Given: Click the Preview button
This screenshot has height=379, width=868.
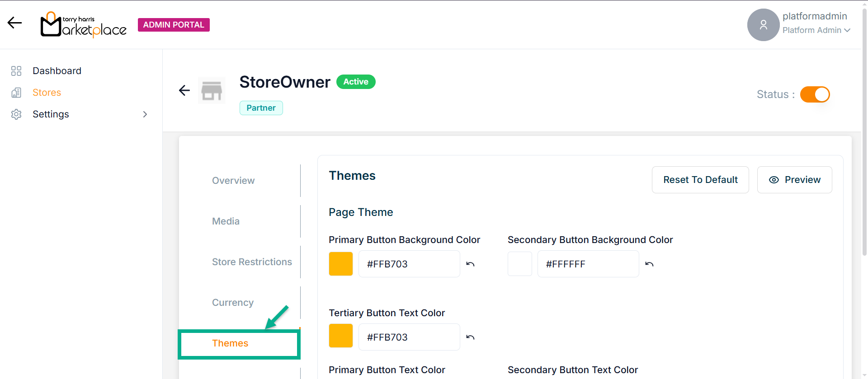Looking at the screenshot, I should pyautogui.click(x=794, y=180).
